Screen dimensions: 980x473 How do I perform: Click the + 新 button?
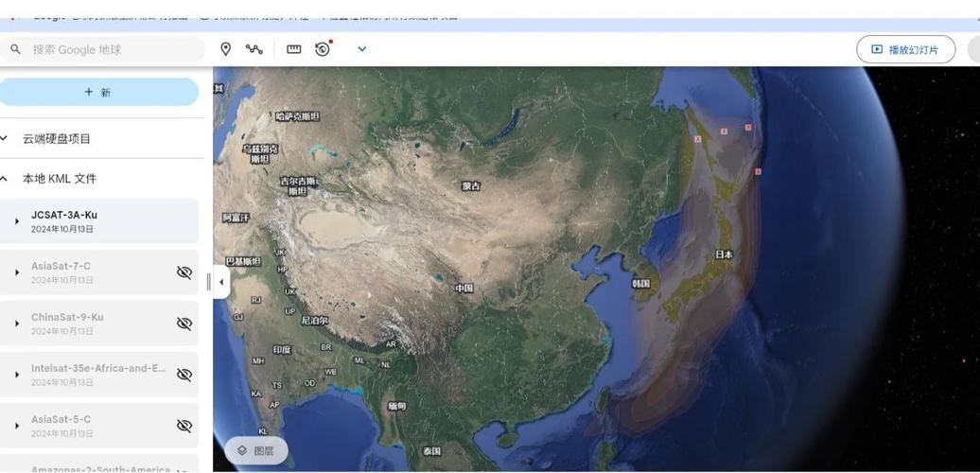pos(98,92)
